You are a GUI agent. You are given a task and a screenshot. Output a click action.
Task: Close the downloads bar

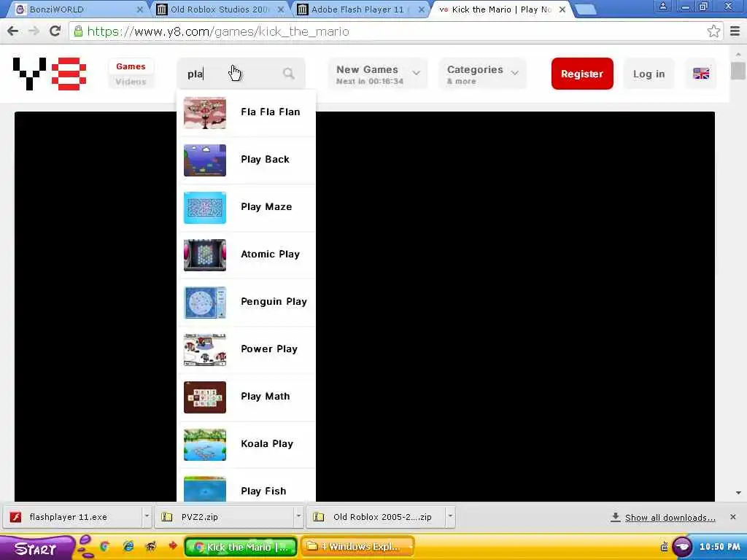(x=732, y=517)
